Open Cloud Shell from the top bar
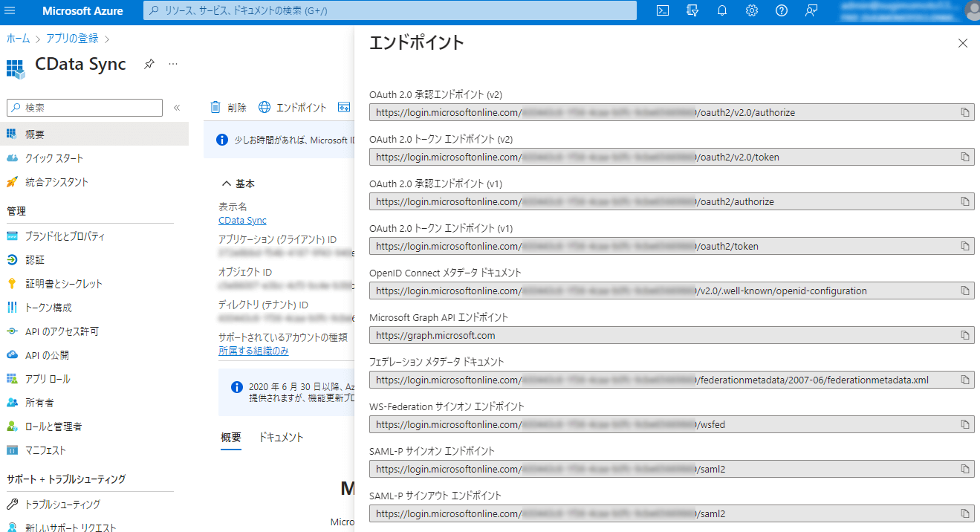This screenshot has height=532, width=980. [663, 10]
